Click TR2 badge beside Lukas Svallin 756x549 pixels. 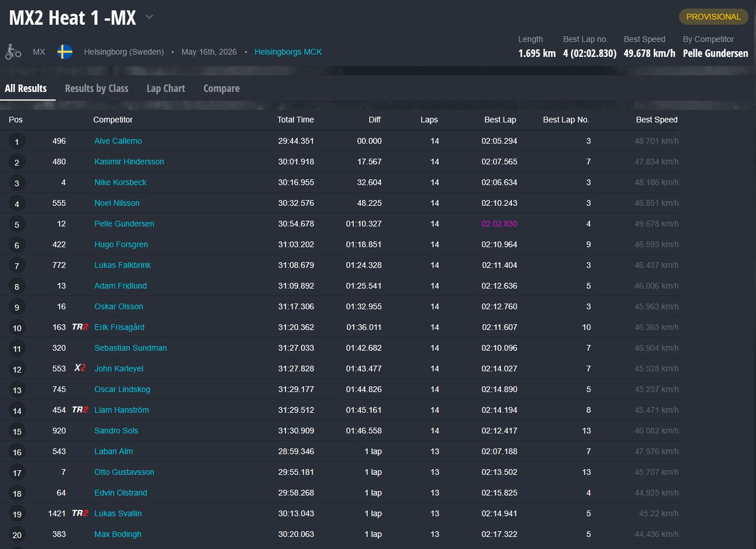coord(80,513)
